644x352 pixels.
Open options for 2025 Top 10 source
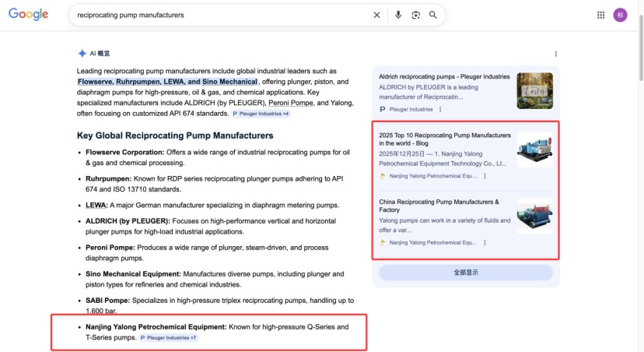click(485, 176)
